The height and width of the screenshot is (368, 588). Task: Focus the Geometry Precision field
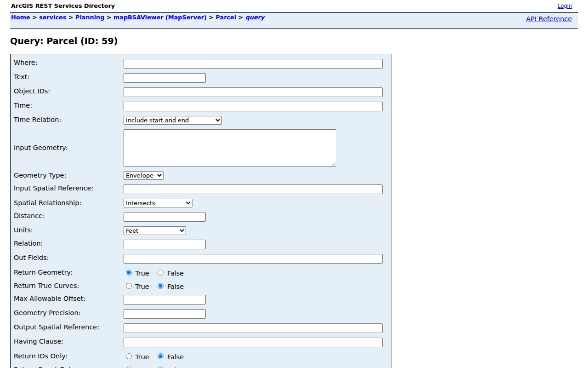point(164,314)
